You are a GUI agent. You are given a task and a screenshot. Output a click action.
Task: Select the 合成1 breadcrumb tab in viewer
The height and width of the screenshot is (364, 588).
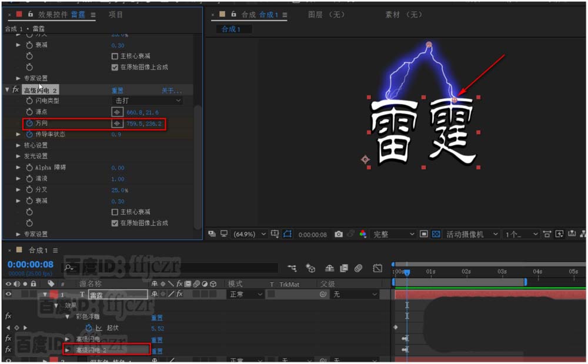click(x=230, y=29)
